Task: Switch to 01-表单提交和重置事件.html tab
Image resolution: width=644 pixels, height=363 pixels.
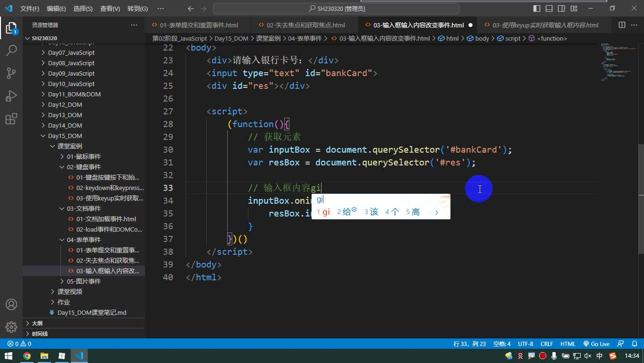Action: pos(199,25)
